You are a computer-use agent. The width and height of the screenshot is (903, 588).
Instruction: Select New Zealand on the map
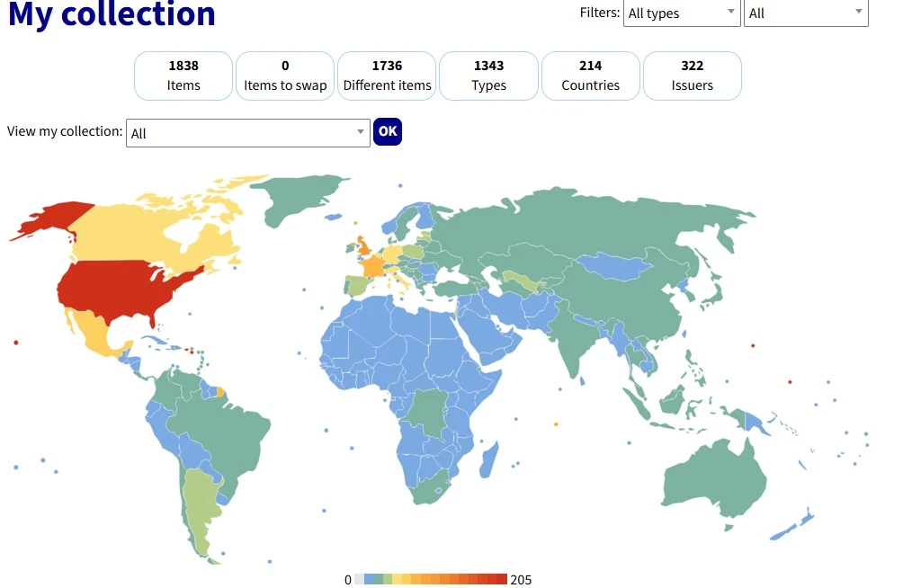click(x=791, y=525)
